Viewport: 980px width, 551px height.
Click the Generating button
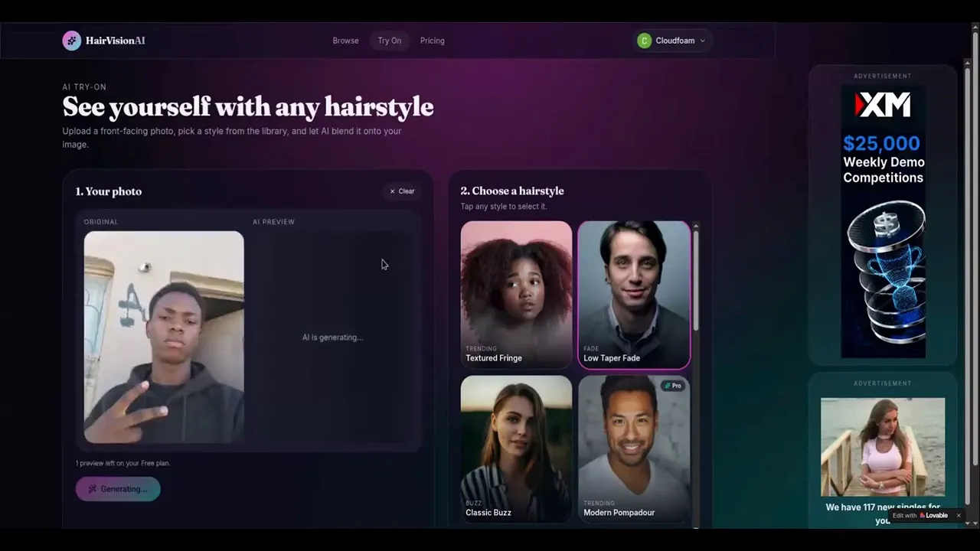(x=118, y=489)
